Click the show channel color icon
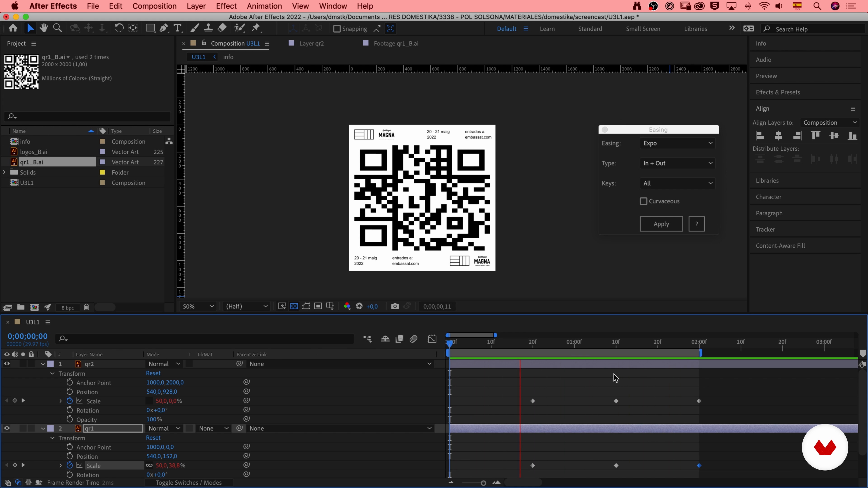This screenshot has height=488, width=868. [347, 306]
